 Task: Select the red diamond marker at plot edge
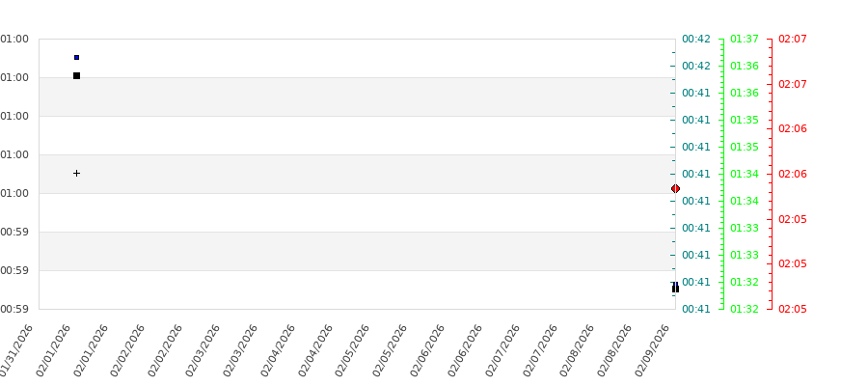pyautogui.click(x=675, y=188)
